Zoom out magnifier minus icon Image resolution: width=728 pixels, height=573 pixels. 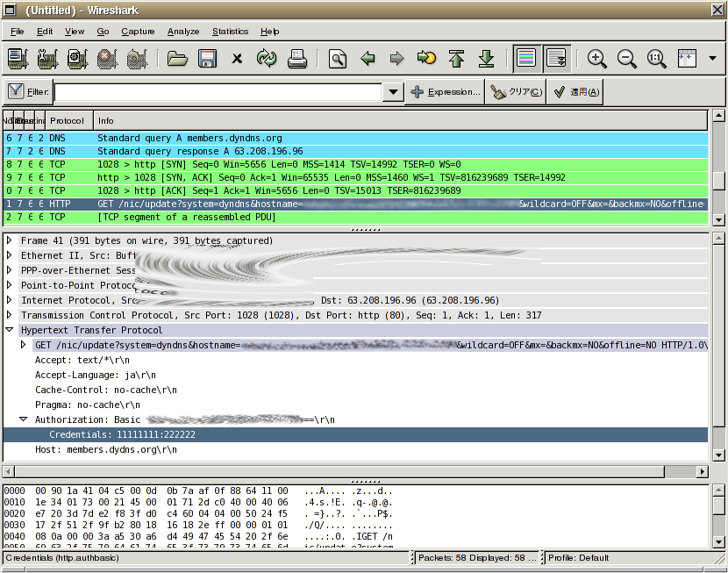626,59
